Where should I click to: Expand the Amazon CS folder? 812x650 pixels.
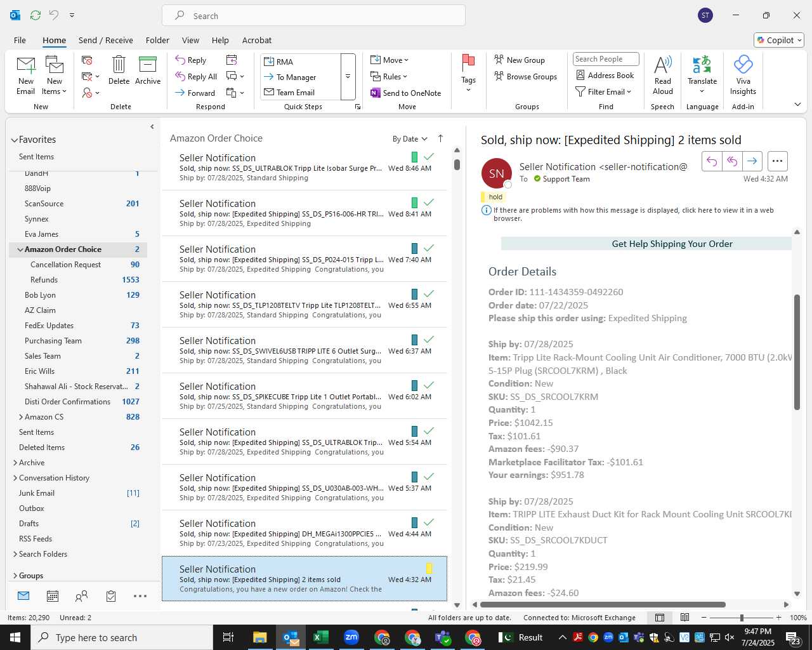pyautogui.click(x=21, y=417)
